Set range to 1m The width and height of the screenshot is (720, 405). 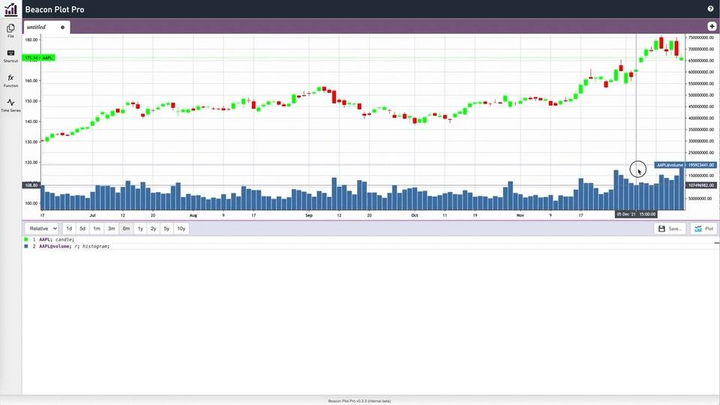[x=97, y=229]
